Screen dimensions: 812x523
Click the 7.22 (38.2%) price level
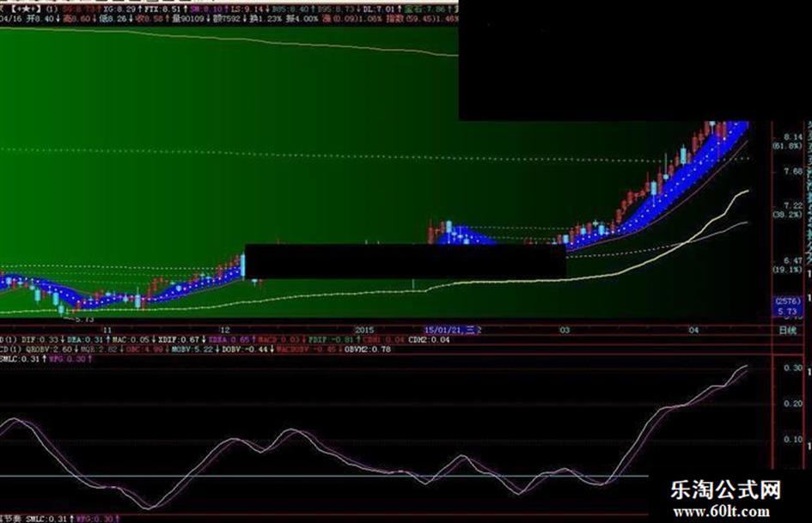[787, 210]
